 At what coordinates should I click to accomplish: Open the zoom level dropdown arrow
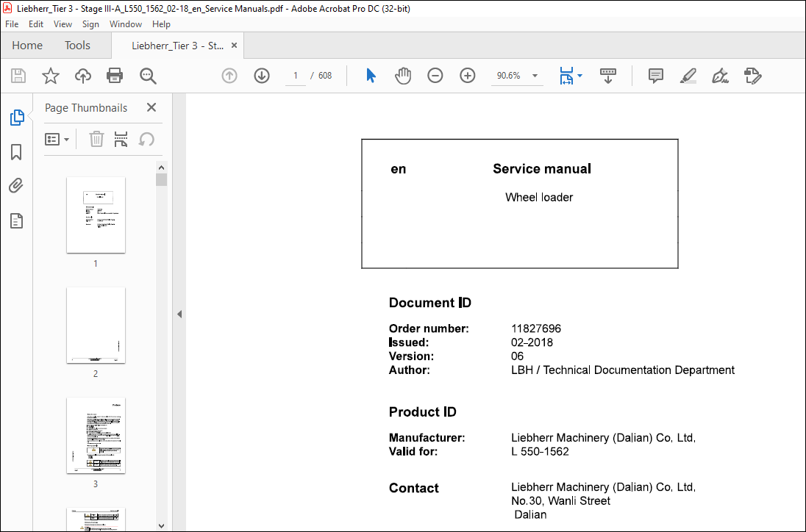(535, 76)
